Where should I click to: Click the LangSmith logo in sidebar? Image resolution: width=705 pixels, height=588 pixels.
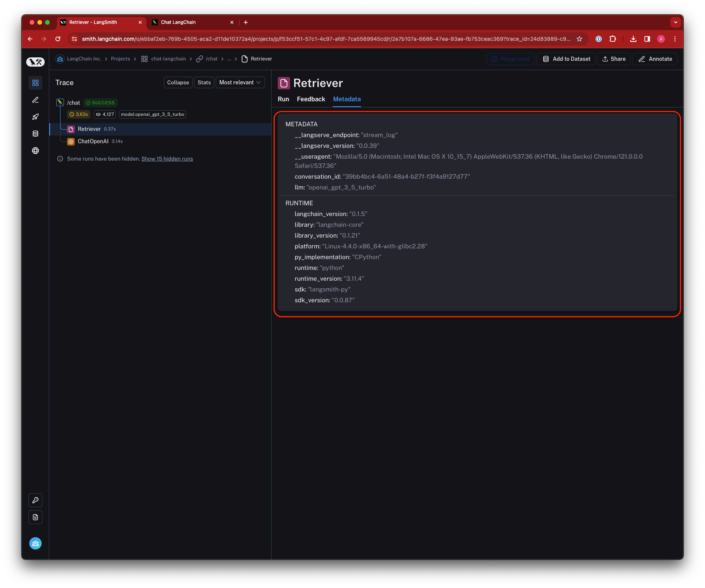pyautogui.click(x=35, y=62)
